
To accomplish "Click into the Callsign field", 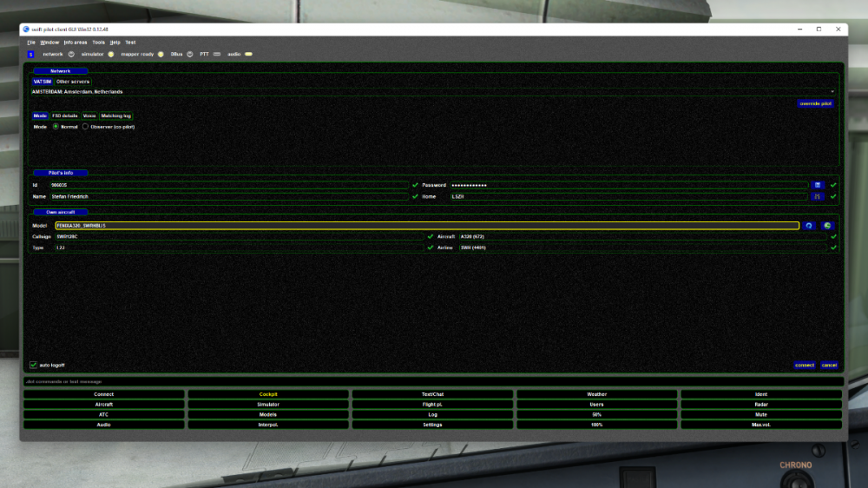I will (x=240, y=236).
